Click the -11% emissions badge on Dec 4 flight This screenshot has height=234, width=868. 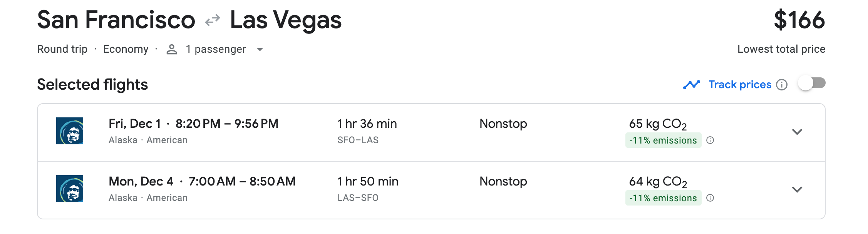click(663, 198)
